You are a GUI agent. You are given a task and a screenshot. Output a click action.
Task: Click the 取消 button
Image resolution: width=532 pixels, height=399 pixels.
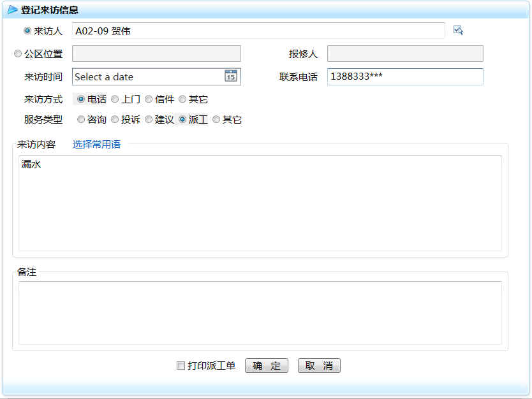coord(319,365)
